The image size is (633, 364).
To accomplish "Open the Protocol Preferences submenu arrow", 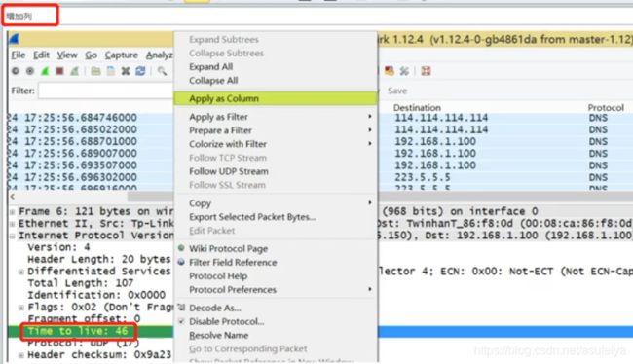I will tap(369, 289).
